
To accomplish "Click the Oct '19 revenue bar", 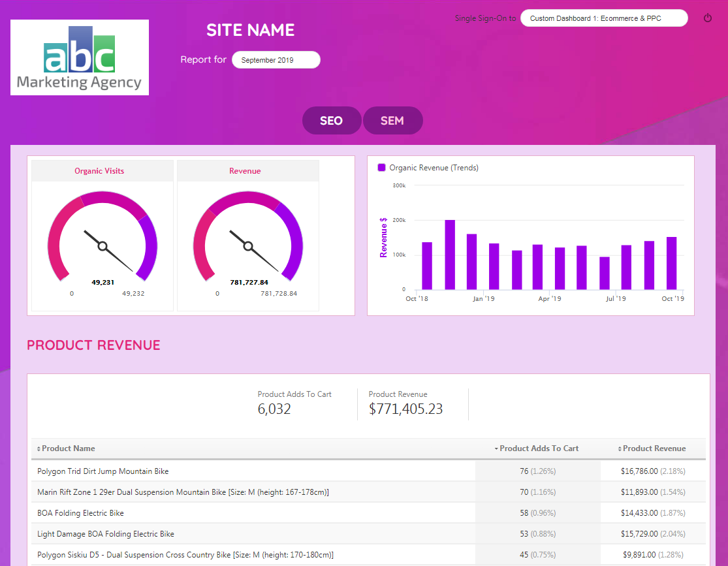I will [671, 263].
